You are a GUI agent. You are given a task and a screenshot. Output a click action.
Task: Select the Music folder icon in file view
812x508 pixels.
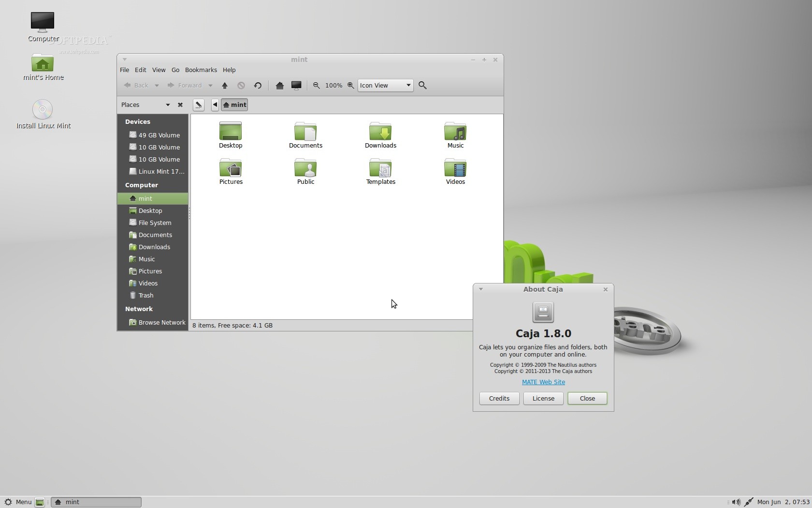pyautogui.click(x=455, y=131)
